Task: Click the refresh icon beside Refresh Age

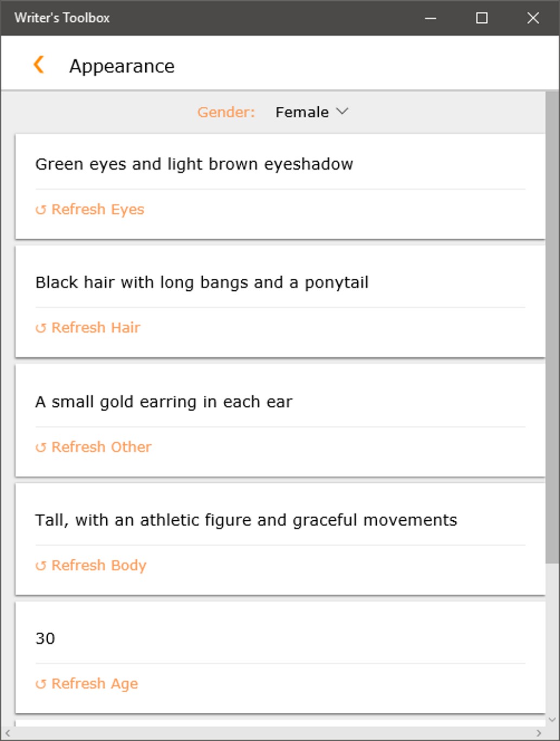Action: tap(41, 684)
